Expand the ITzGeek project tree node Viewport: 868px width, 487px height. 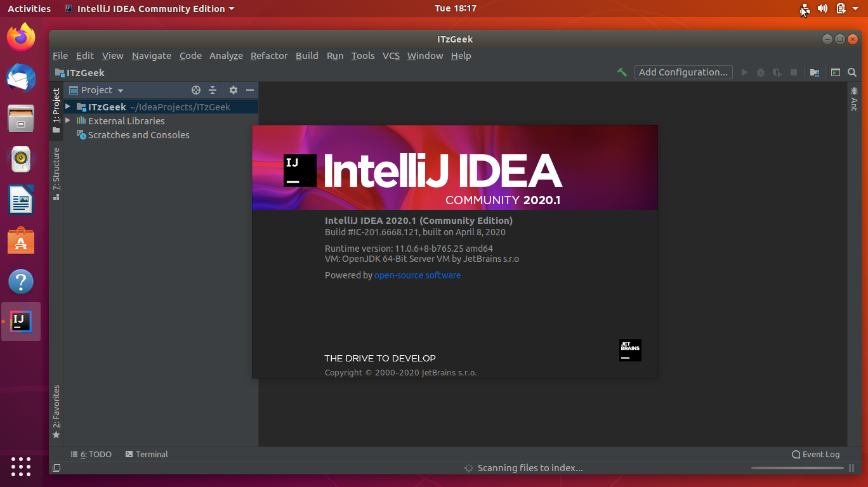pyautogui.click(x=68, y=107)
